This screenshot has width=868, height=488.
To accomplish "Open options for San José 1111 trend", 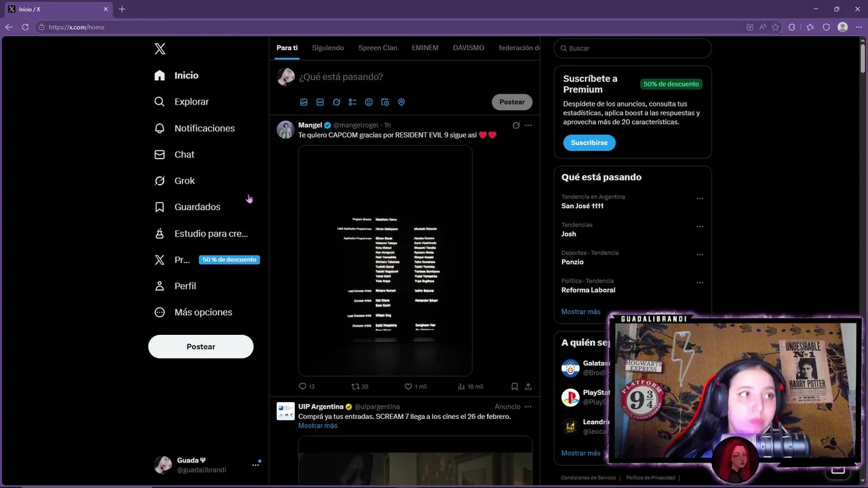I will pyautogui.click(x=700, y=199).
